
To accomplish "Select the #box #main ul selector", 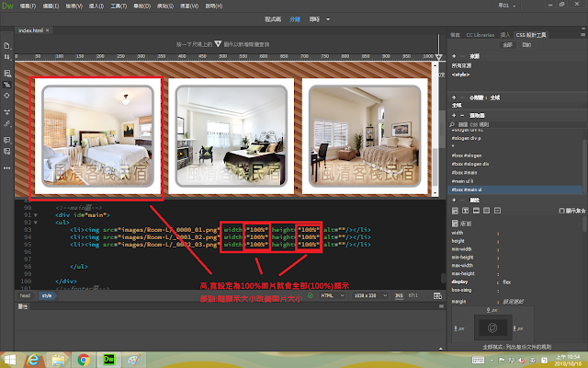I will [x=515, y=190].
